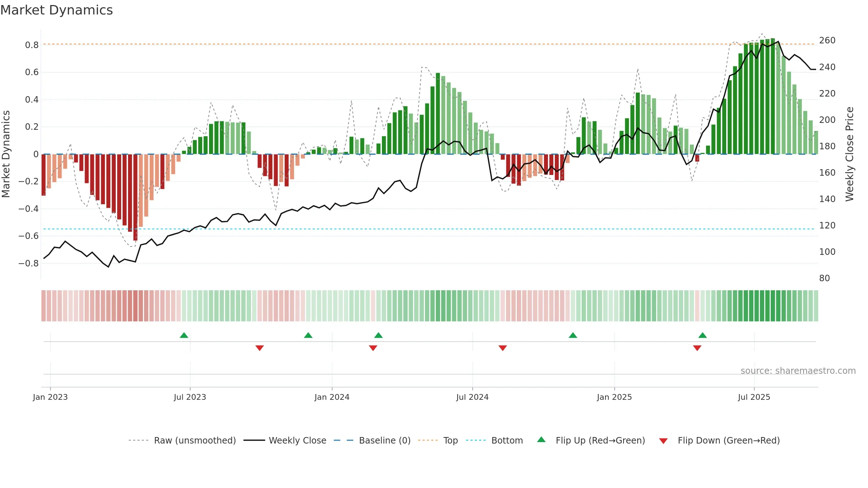Image resolution: width=868 pixels, height=488 pixels.
Task: Click the Jul 2024 axis label
Action: pos(472,397)
